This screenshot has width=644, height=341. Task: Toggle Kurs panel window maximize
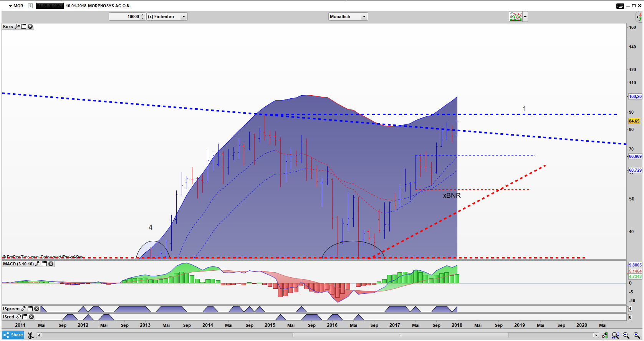pos(23,26)
